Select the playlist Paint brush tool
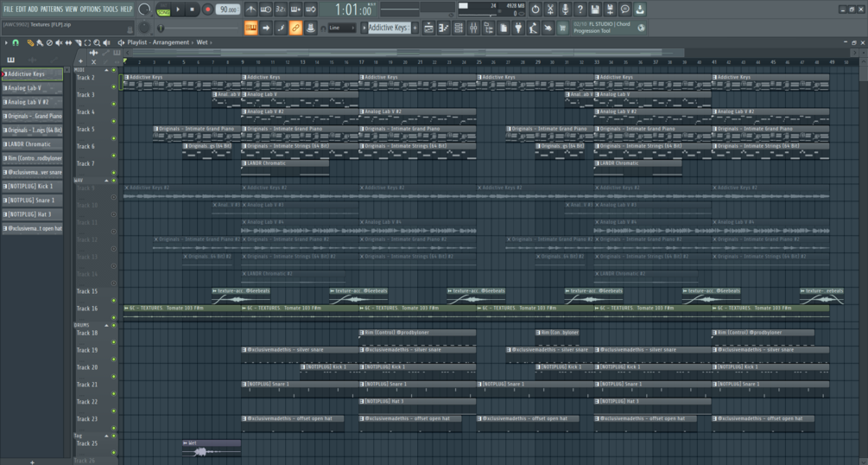This screenshot has height=465, width=868. 40,42
